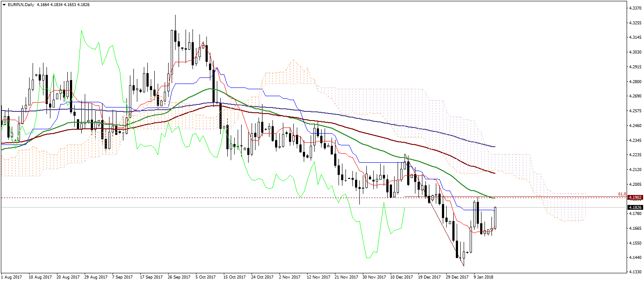Click the 21 Nov 2017 date label

coord(346,277)
